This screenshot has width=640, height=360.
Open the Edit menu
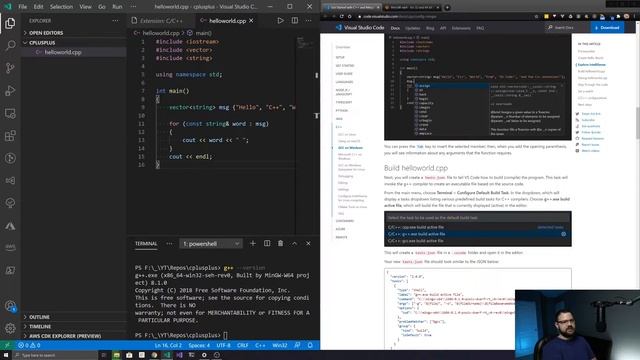coord(38,7)
